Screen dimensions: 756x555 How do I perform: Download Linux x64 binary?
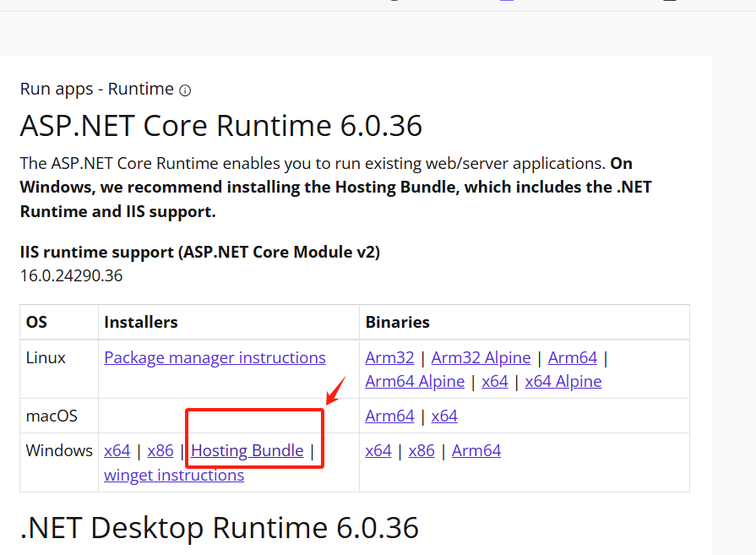tap(495, 382)
